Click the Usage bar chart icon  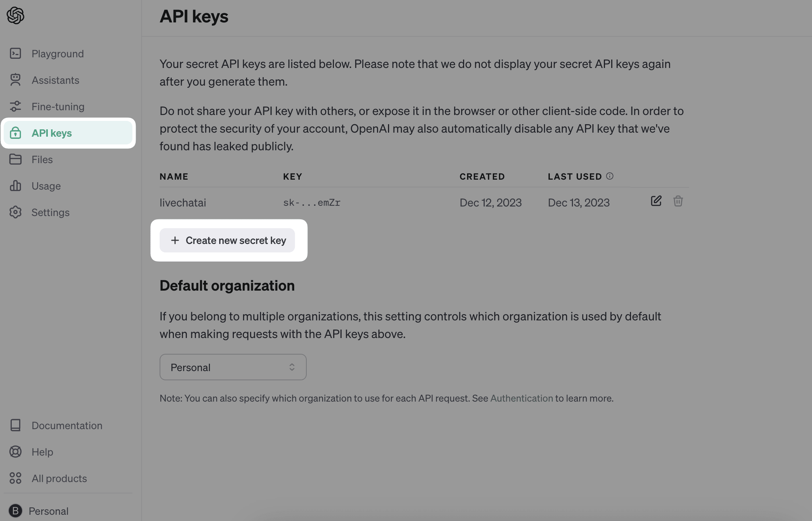tap(15, 186)
